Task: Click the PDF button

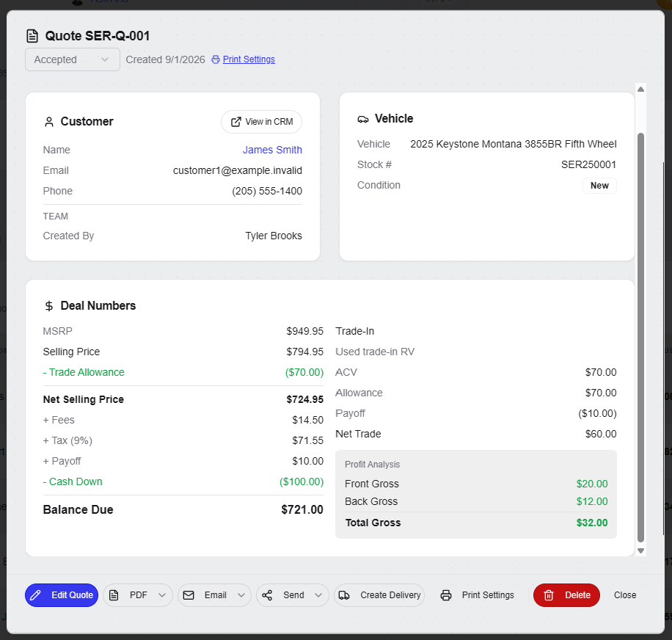Action: (138, 595)
